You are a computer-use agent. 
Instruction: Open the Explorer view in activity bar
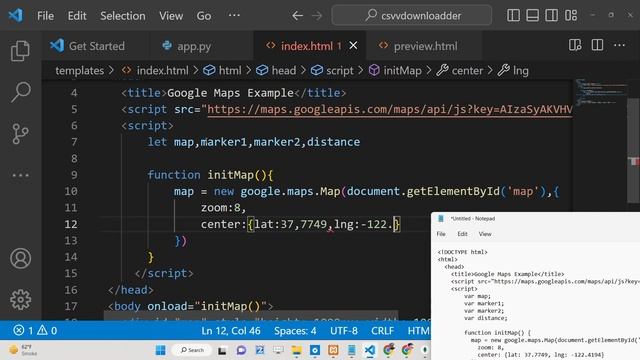20,51
